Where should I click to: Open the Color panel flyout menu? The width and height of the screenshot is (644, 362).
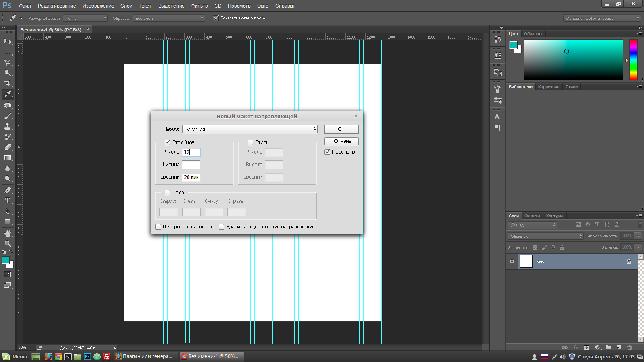pyautogui.click(x=639, y=34)
